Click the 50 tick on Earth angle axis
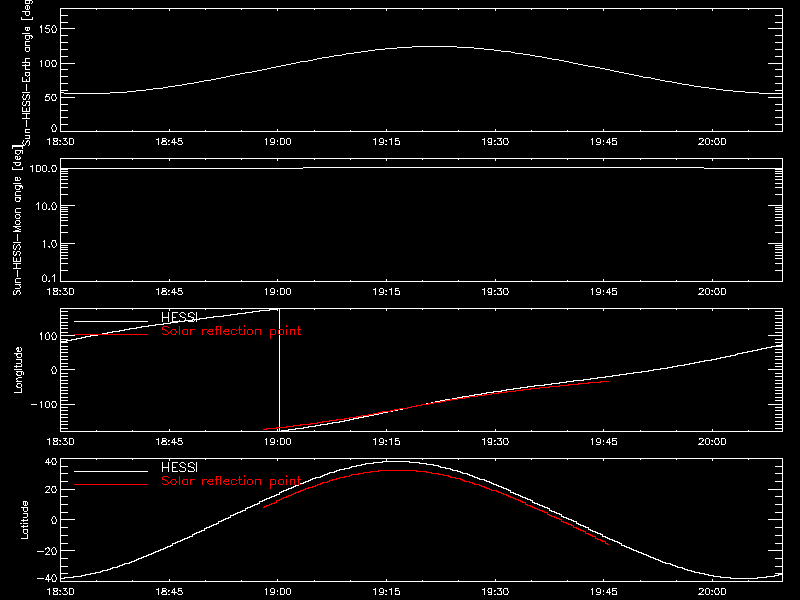800x600 pixels. pyautogui.click(x=51, y=97)
